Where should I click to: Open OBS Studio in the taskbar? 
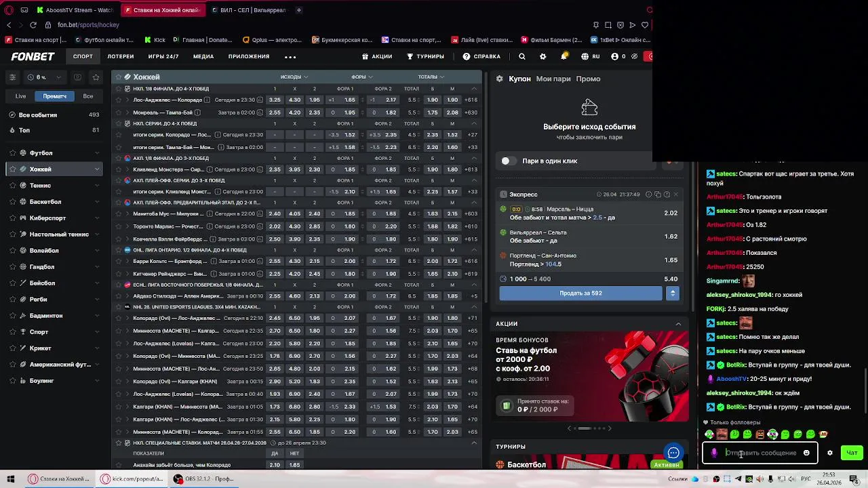203,479
